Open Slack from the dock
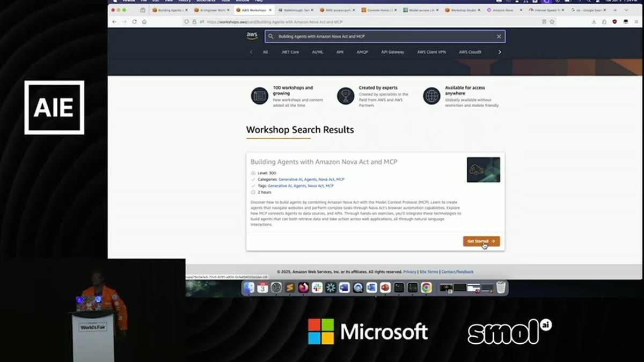 (x=317, y=288)
